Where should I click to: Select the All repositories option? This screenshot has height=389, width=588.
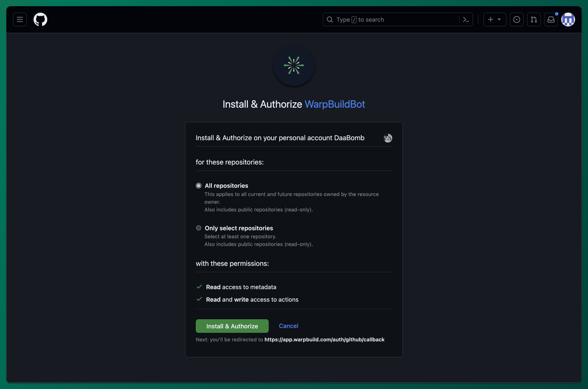click(198, 185)
